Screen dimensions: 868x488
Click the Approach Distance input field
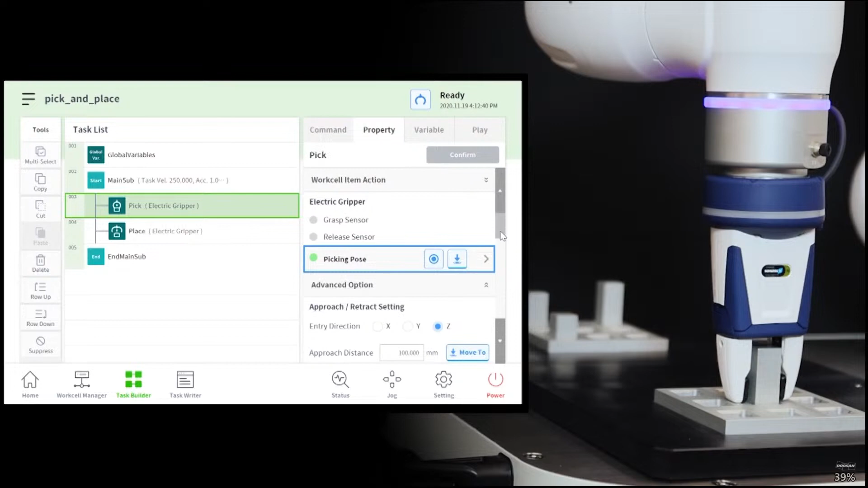coord(401,353)
